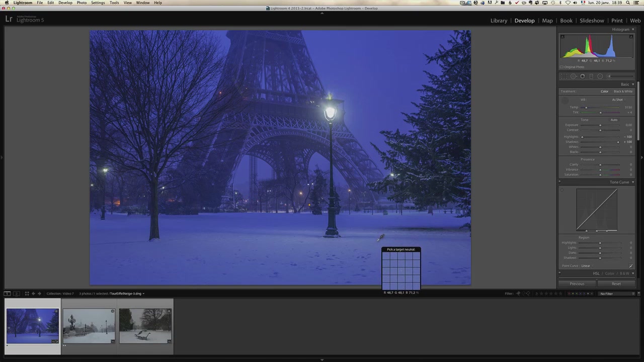Collapse the Basic panel

(x=633, y=84)
